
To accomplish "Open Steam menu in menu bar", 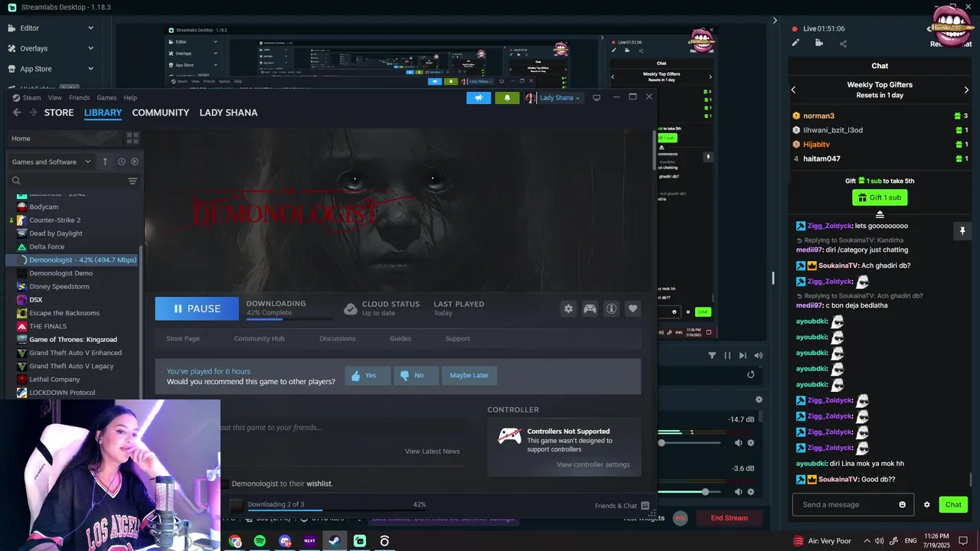I will point(31,98).
